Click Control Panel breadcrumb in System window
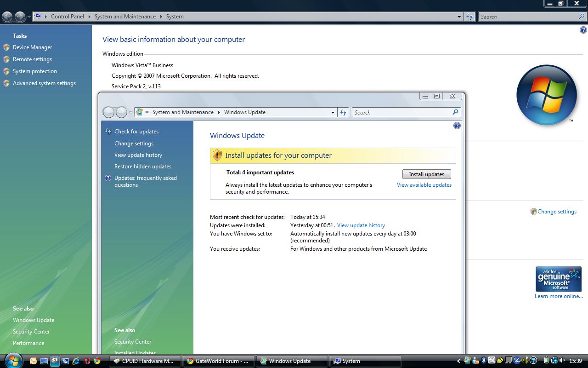Viewport: 588px width, 368px height. (68, 17)
